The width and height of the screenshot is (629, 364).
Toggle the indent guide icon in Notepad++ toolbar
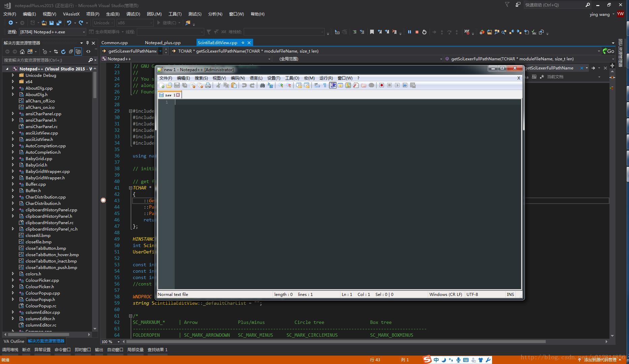point(333,85)
